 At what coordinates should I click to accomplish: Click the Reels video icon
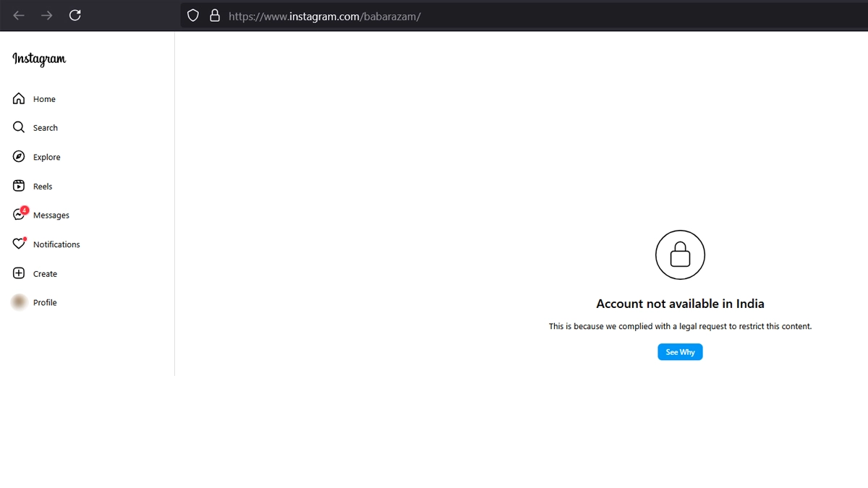(x=19, y=187)
